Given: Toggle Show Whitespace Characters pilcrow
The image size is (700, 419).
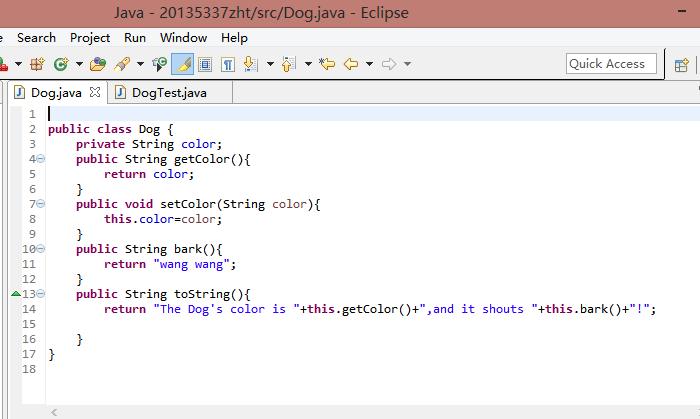Looking at the screenshot, I should click(228, 65).
